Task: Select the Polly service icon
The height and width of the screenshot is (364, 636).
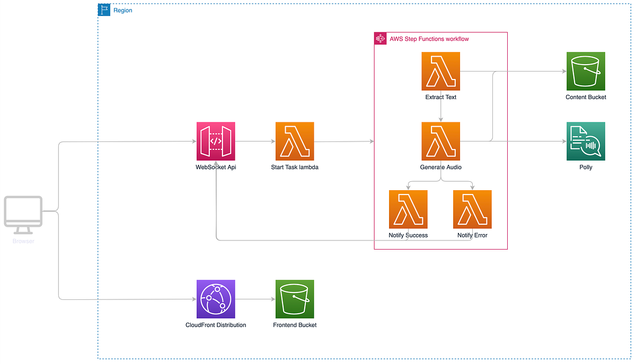Action: coord(586,141)
